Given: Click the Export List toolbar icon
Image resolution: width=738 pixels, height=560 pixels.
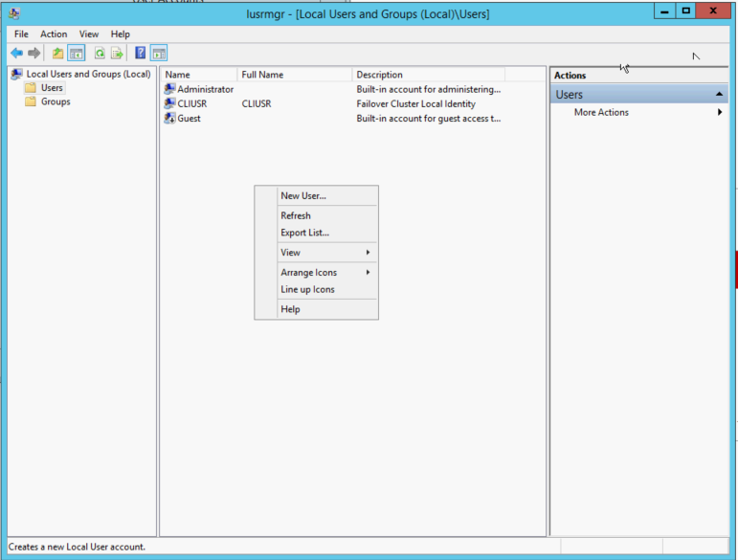Looking at the screenshot, I should [x=117, y=54].
